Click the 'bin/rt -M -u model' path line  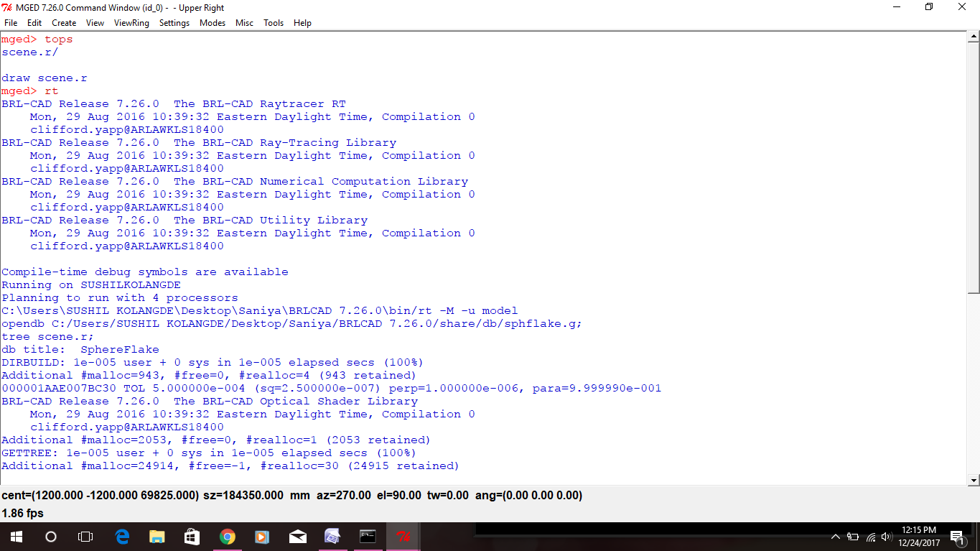coord(260,311)
